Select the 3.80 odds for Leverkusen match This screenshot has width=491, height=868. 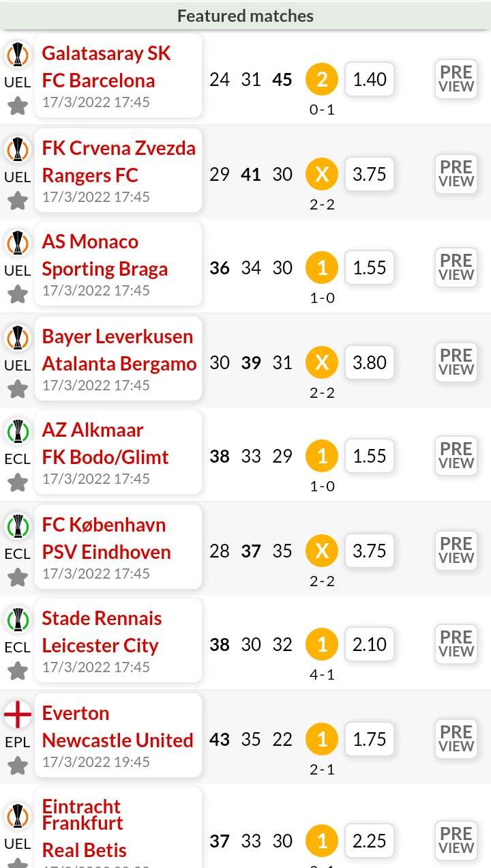(370, 362)
